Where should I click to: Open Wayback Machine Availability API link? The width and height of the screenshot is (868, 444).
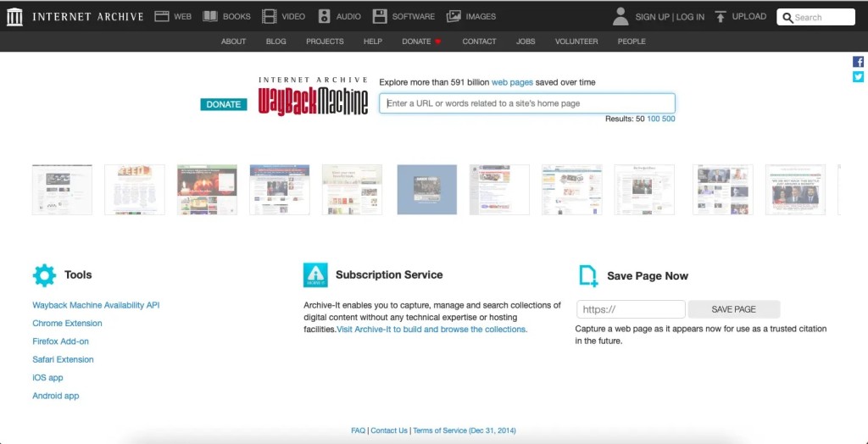point(97,305)
